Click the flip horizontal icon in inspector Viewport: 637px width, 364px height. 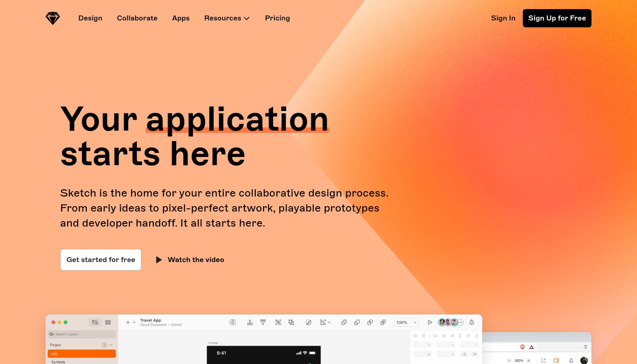[465, 354]
